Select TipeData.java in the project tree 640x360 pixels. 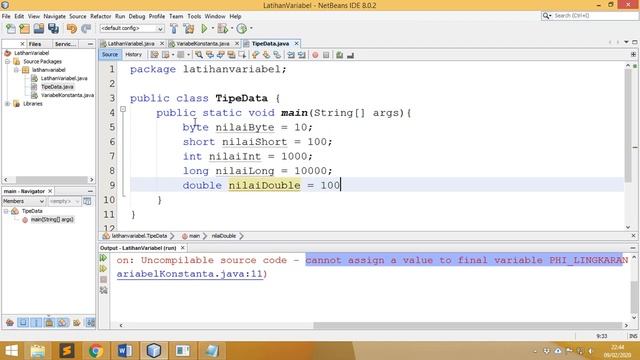57,87
